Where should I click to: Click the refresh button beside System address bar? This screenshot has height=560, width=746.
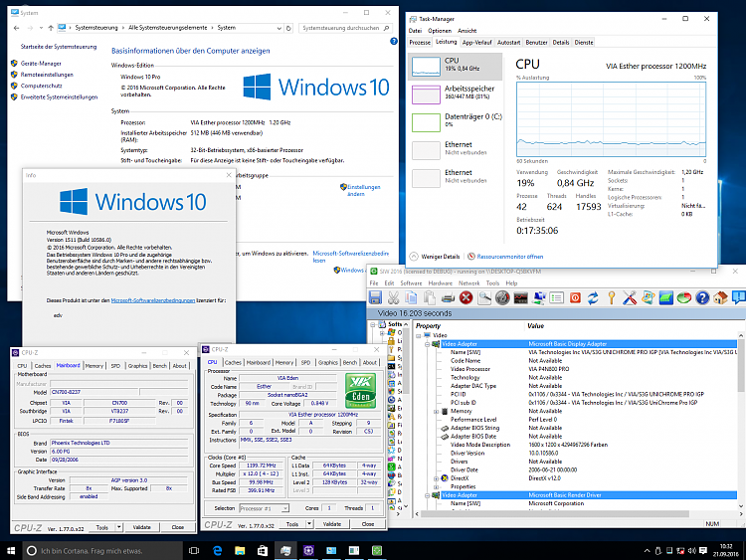[x=288, y=28]
